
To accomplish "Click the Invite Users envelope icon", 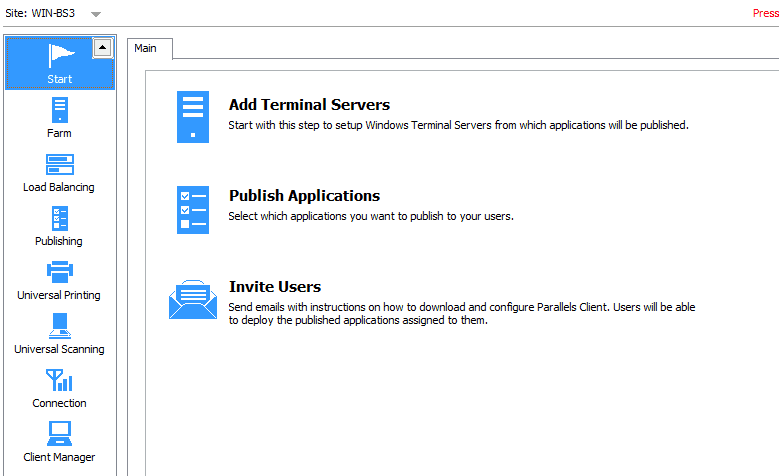I will pyautogui.click(x=193, y=299).
